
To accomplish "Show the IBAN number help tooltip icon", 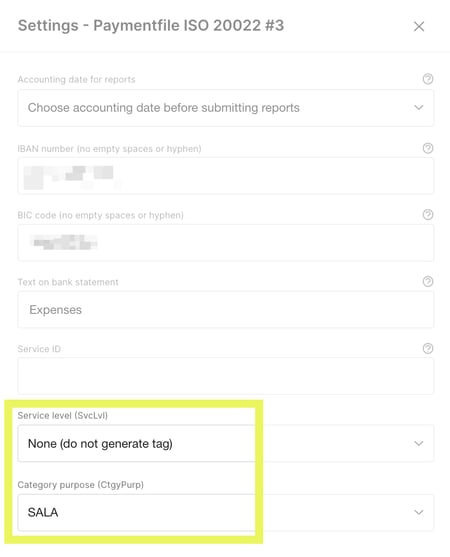I will pyautogui.click(x=428, y=148).
